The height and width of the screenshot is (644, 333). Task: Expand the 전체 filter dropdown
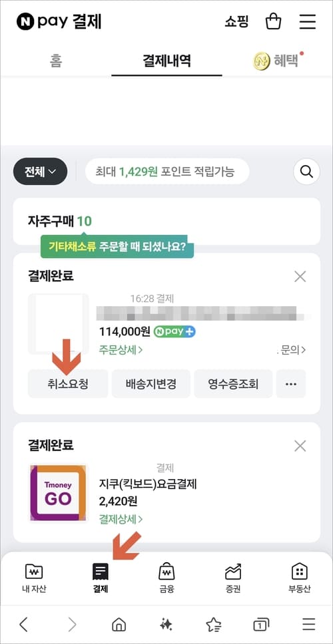click(40, 171)
